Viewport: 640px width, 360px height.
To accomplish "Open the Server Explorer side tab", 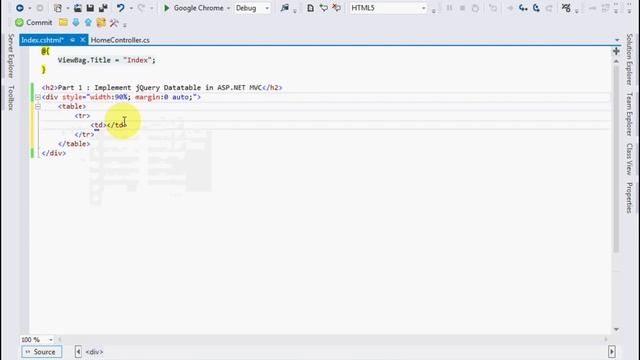I will 11,56.
